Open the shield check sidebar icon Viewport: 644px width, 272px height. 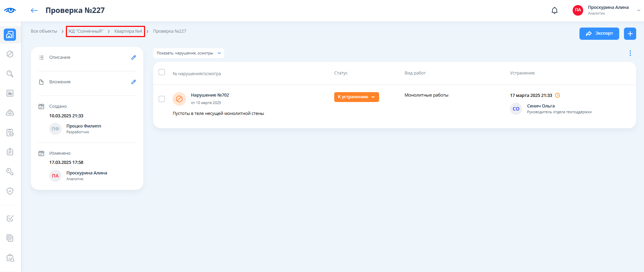click(x=10, y=191)
